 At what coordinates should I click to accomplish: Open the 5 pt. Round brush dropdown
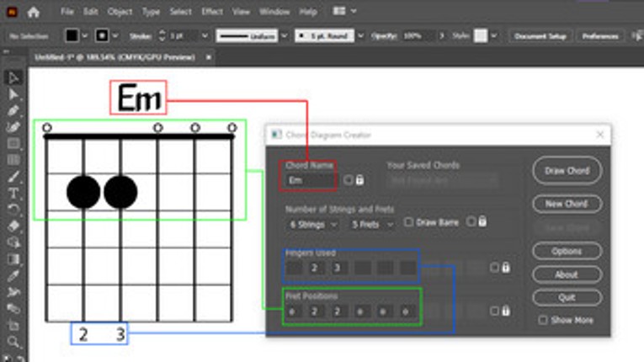pos(360,36)
